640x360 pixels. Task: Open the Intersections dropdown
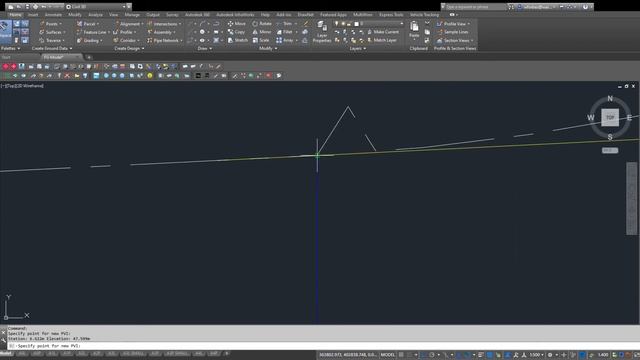[164, 24]
